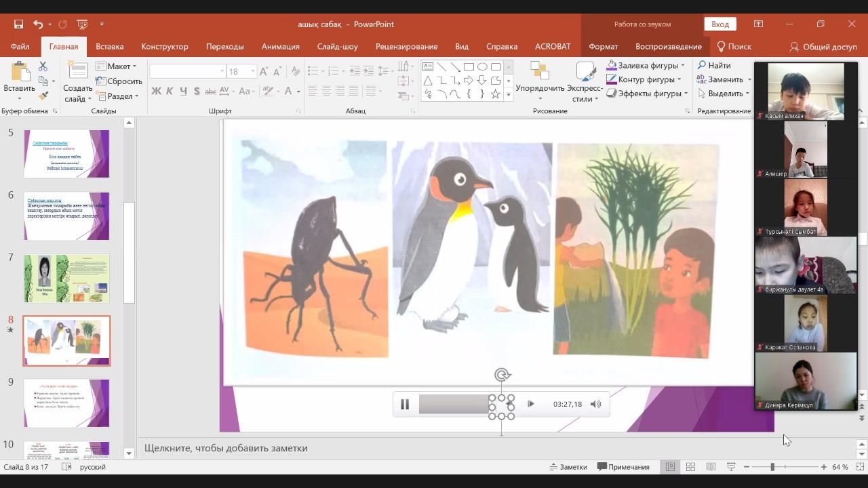Toggle Примечания comments pane
Viewport: 868px width, 488px height.
[x=623, y=467]
